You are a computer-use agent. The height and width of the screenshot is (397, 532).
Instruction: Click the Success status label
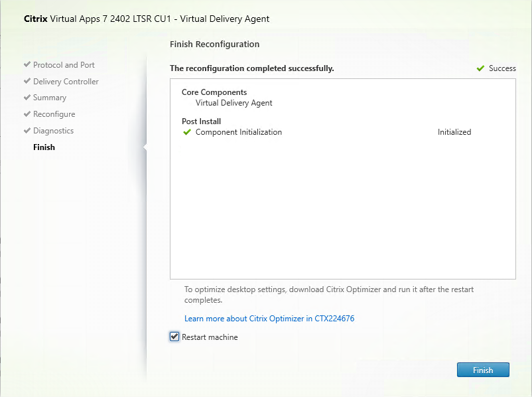pos(502,68)
